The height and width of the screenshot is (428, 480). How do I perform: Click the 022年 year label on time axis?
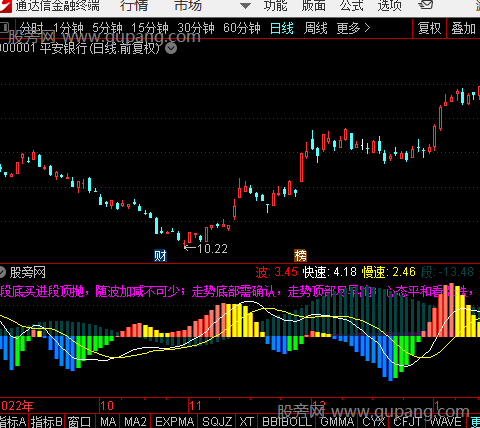point(17,406)
